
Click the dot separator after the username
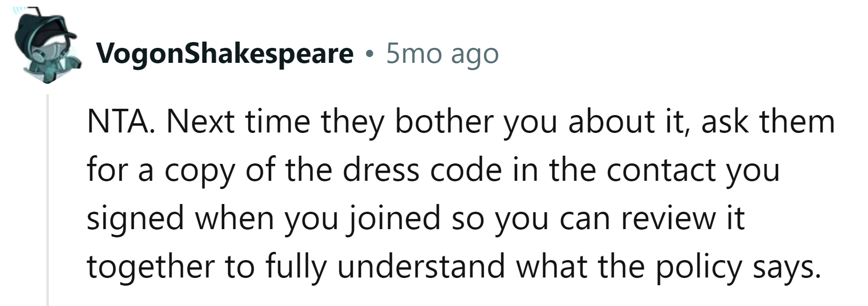(x=370, y=54)
